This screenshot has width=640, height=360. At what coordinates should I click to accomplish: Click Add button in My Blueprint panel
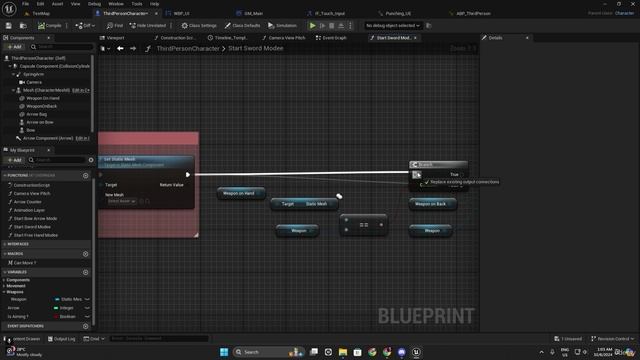coord(14,160)
